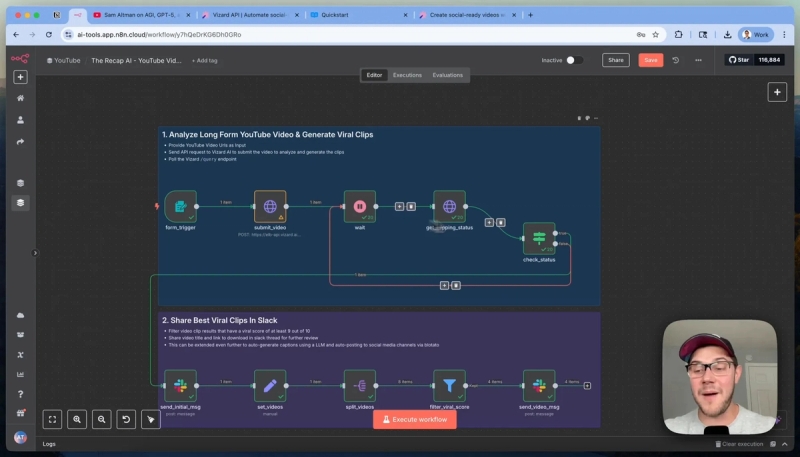Open the help question mark icon
The width and height of the screenshot is (800, 457).
coord(20,394)
